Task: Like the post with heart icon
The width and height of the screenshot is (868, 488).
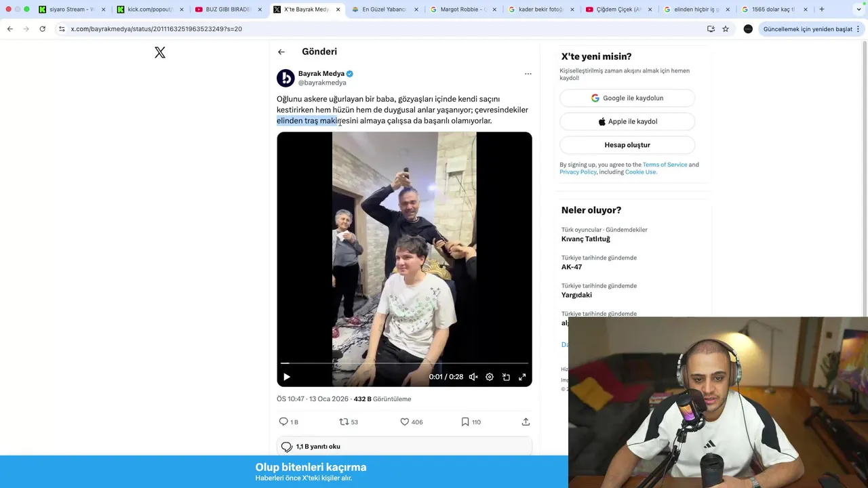Action: tap(405, 422)
